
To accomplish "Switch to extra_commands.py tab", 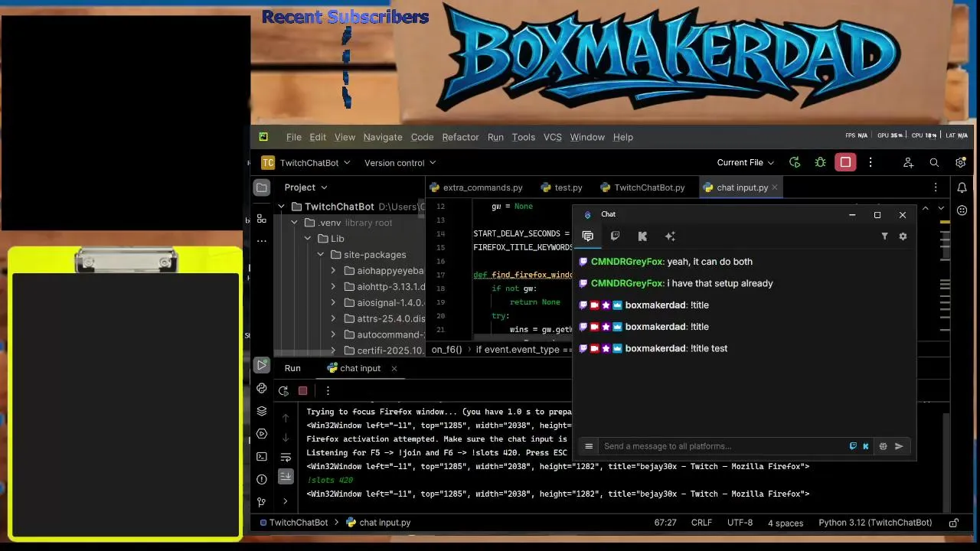I will pos(476,187).
